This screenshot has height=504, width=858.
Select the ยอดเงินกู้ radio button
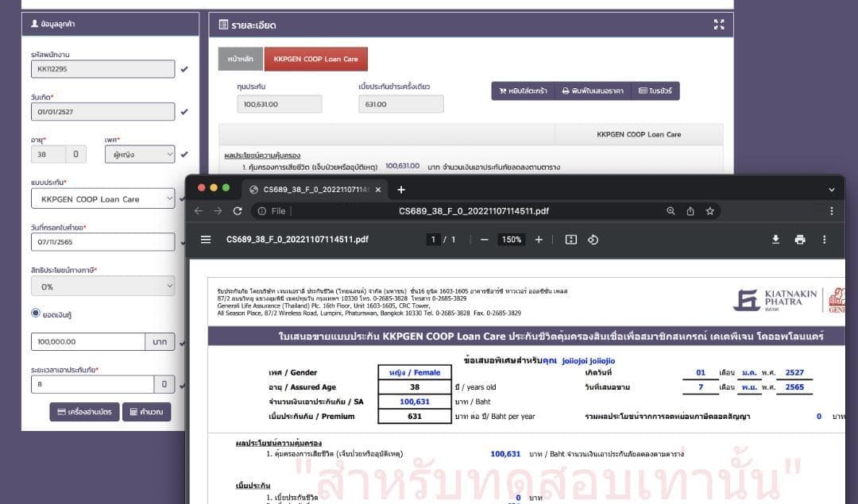36,314
